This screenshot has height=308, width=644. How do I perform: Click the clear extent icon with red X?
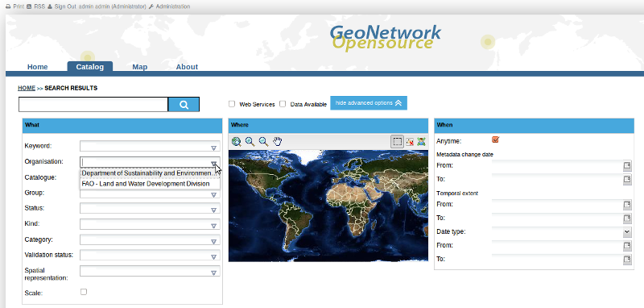410,142
